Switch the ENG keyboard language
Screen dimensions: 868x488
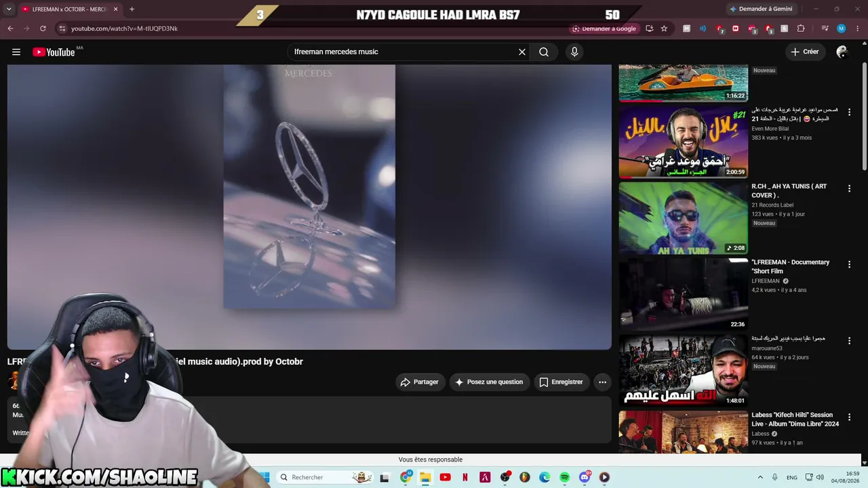pyautogui.click(x=792, y=478)
